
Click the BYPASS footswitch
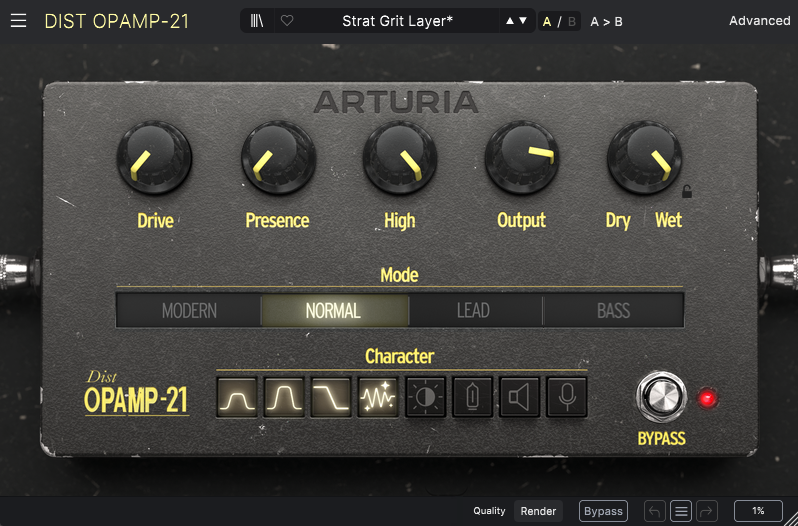(661, 397)
